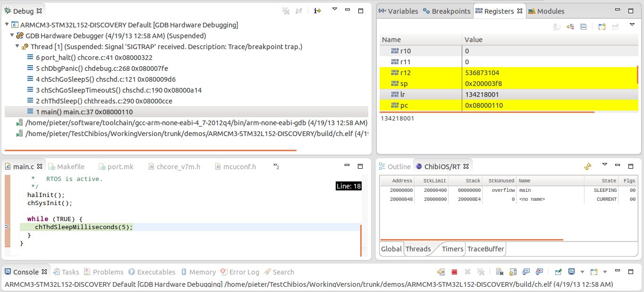The image size is (644, 292).
Task: Open the Error Log tab
Action: (x=239, y=272)
